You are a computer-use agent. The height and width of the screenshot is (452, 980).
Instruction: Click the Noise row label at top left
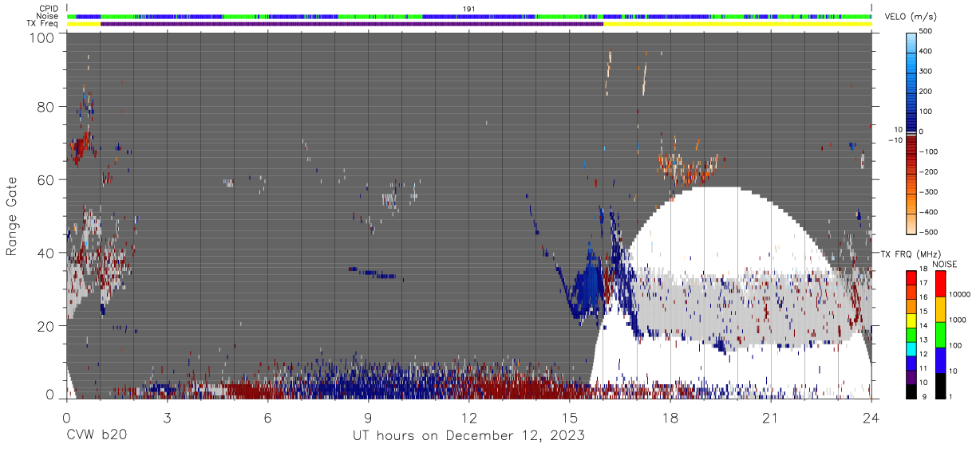point(48,16)
